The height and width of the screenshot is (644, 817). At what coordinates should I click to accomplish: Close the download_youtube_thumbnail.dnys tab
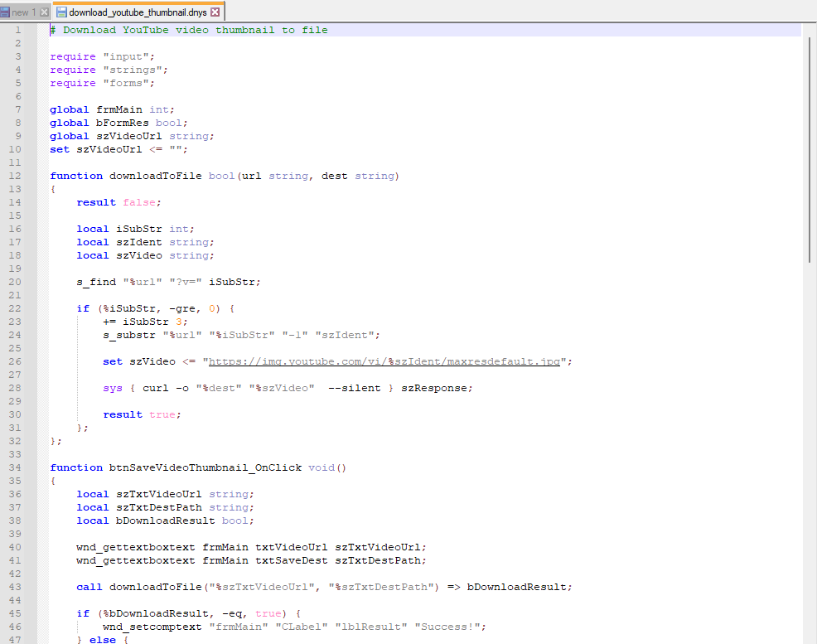(x=215, y=12)
